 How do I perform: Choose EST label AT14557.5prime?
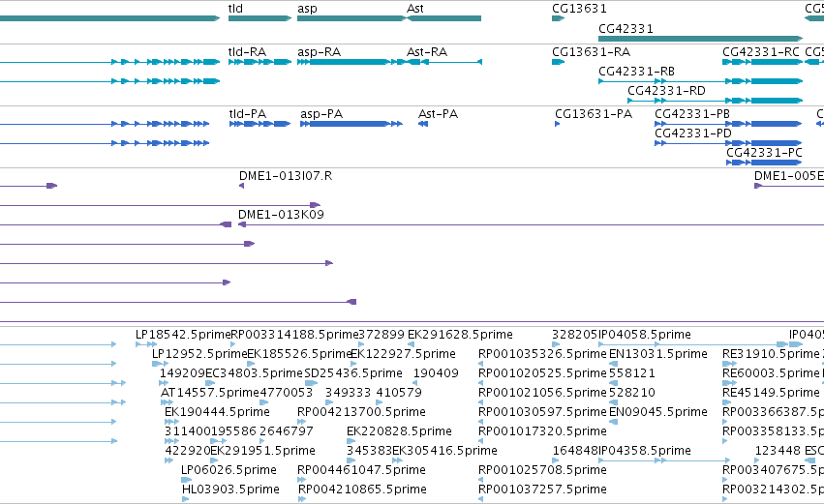(210, 393)
